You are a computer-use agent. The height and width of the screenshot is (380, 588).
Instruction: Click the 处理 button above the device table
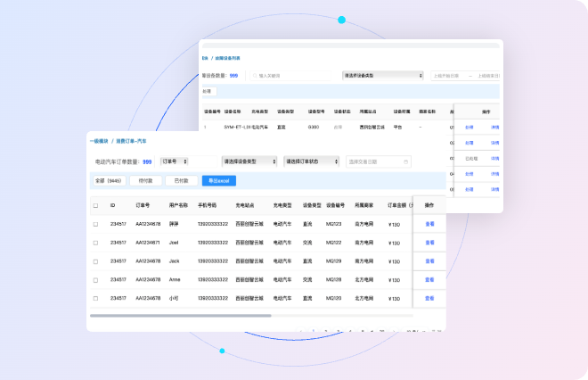point(208,91)
